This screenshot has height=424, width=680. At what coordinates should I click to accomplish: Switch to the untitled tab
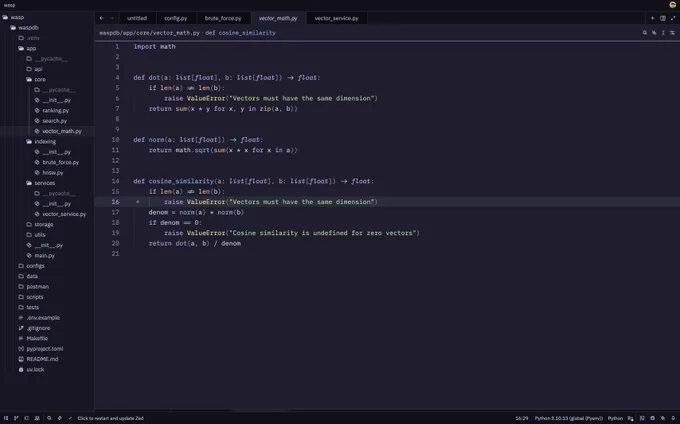(x=137, y=18)
